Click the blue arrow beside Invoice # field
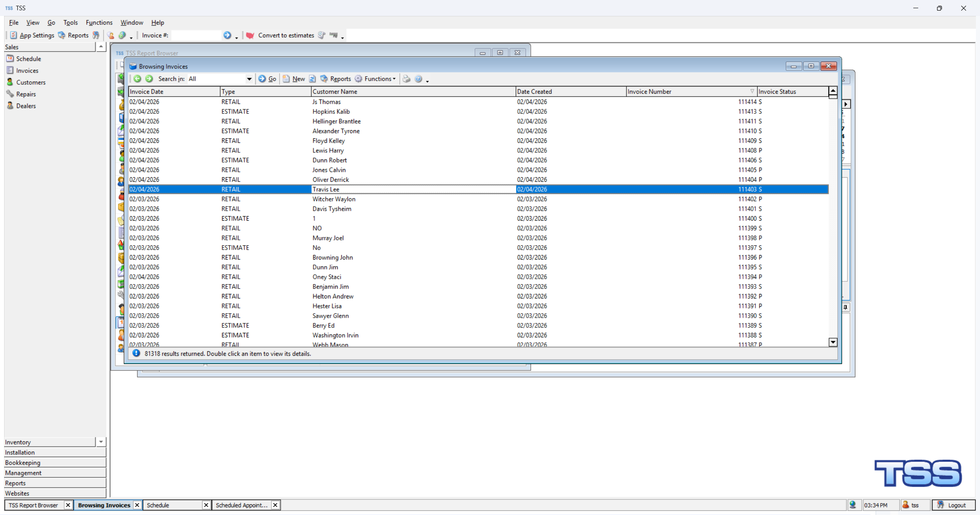This screenshot has height=515, width=980. tap(227, 35)
